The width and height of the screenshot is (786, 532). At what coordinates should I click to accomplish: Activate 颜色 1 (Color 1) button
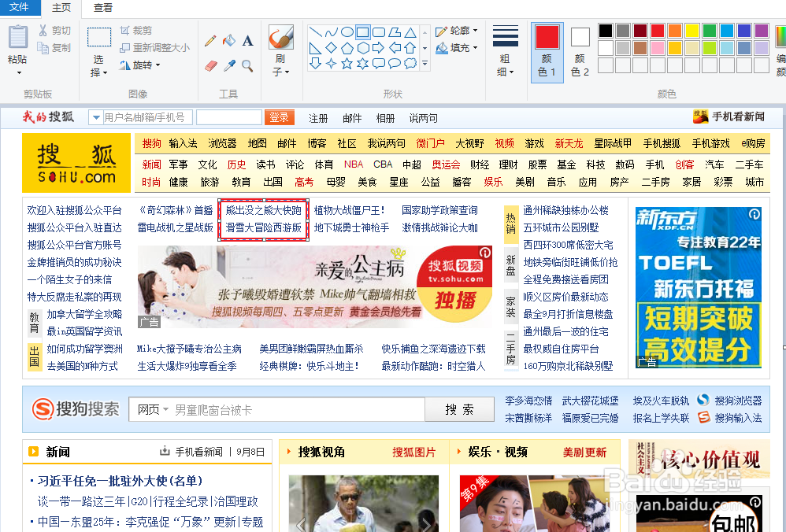point(547,52)
